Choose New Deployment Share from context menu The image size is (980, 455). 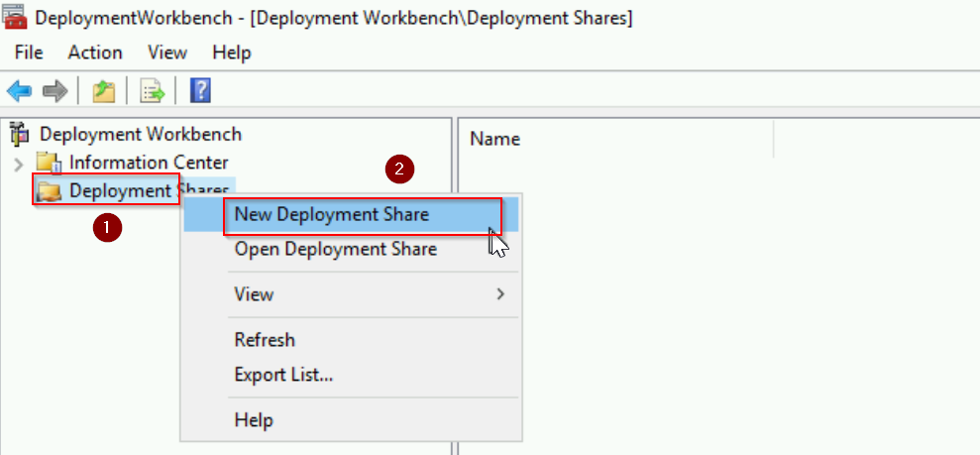[x=351, y=214]
